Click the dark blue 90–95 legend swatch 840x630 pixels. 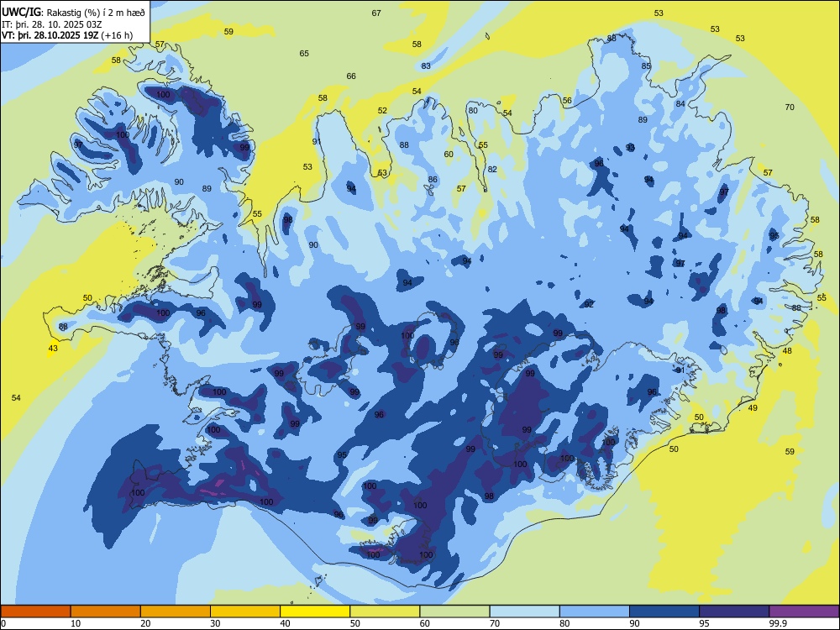[x=664, y=612]
